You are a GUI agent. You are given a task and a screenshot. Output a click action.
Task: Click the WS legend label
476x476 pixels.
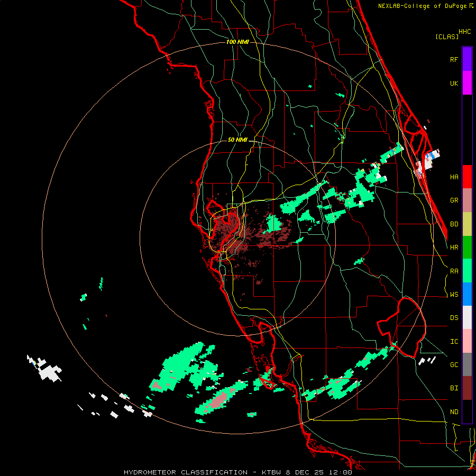[454, 295]
